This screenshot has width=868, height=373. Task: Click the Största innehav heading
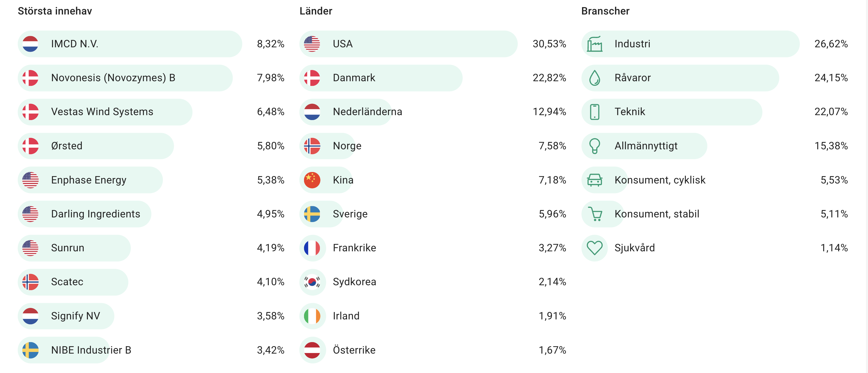[55, 11]
